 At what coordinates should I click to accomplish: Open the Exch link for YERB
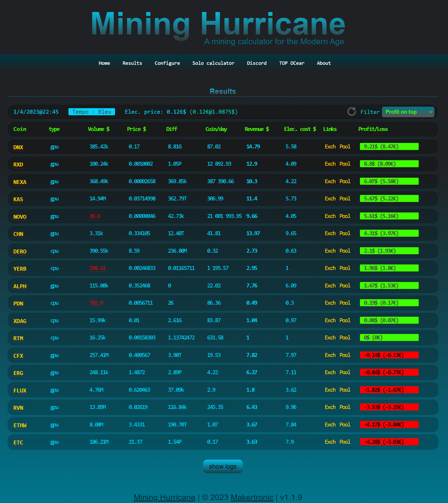tap(330, 268)
